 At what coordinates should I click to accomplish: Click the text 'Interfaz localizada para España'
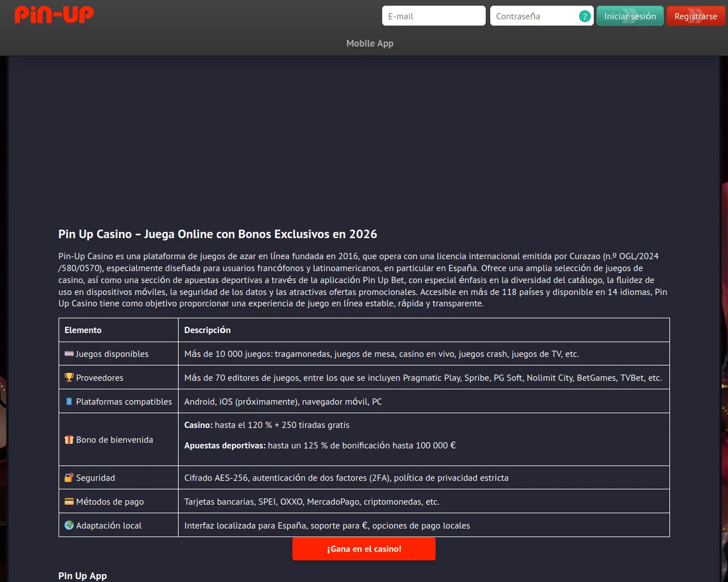[246, 526]
